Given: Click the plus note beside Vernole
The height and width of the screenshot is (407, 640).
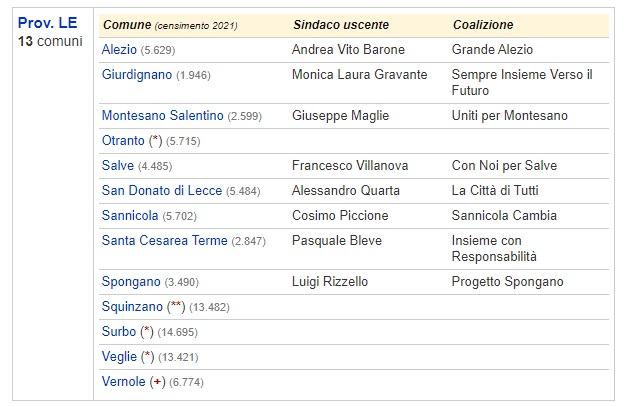Looking at the screenshot, I should click(x=157, y=381).
